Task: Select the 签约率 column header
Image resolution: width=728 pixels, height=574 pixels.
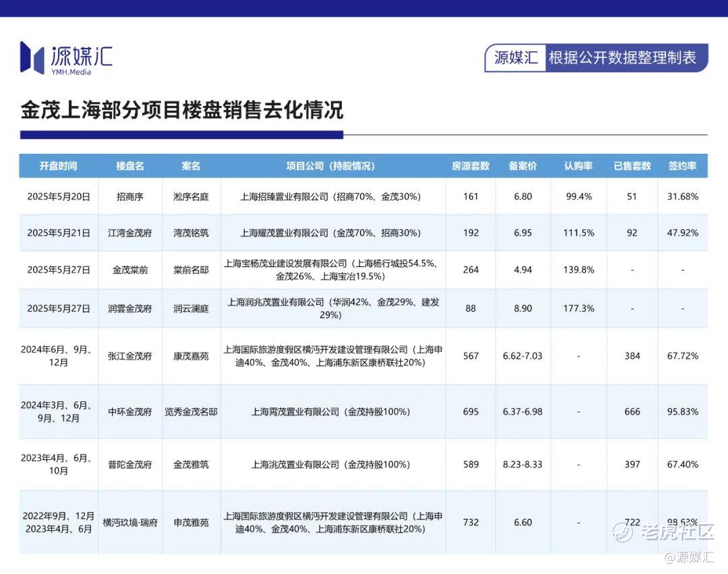Action: pos(682,166)
